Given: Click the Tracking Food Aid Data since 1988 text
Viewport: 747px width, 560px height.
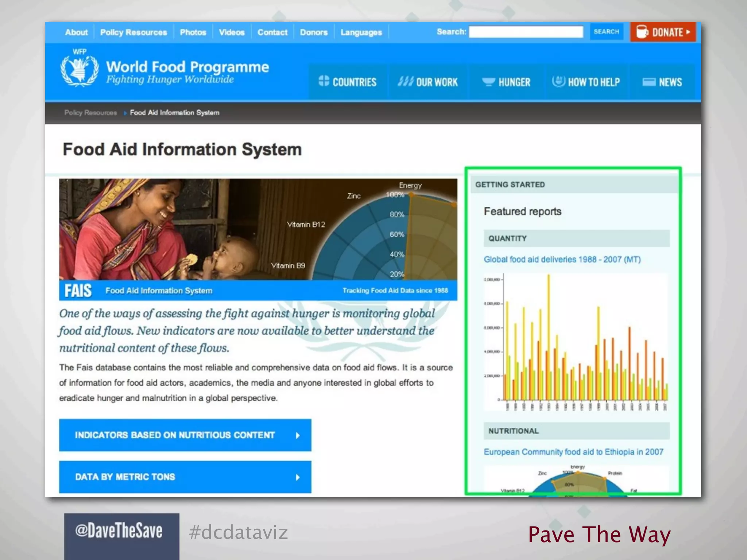Looking at the screenshot, I should (x=395, y=291).
